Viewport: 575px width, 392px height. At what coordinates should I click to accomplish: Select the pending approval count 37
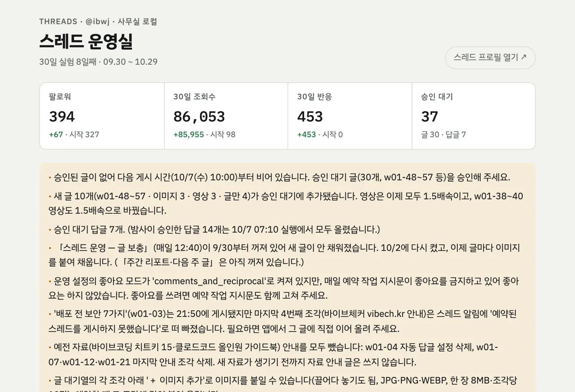point(429,117)
